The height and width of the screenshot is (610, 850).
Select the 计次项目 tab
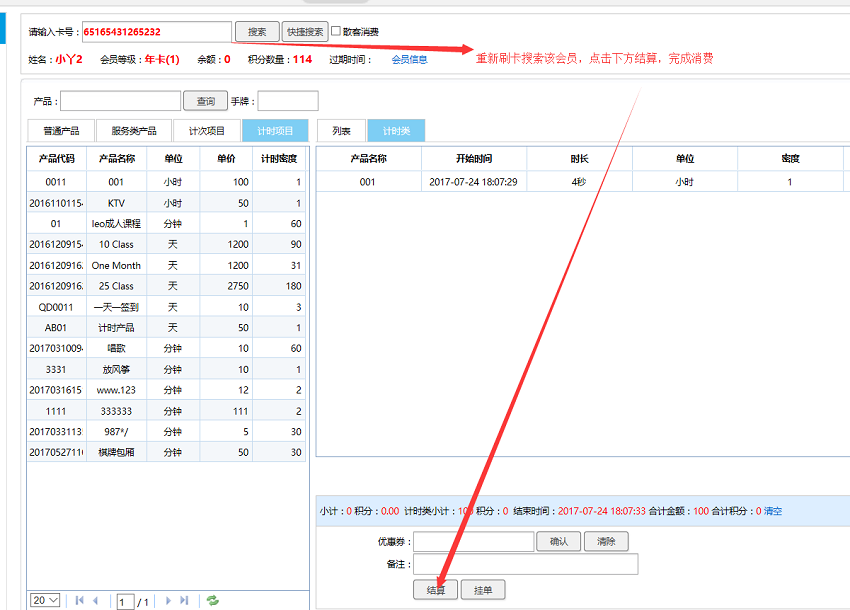(206, 131)
